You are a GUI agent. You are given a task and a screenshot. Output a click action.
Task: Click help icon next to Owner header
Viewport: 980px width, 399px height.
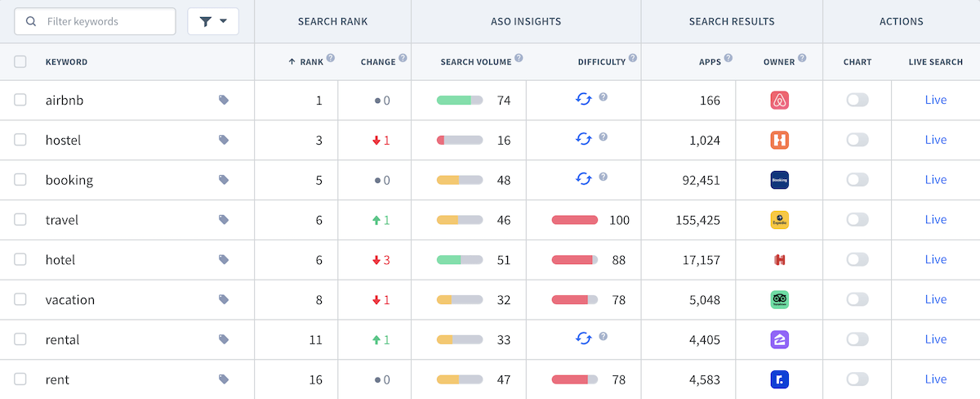click(x=802, y=58)
